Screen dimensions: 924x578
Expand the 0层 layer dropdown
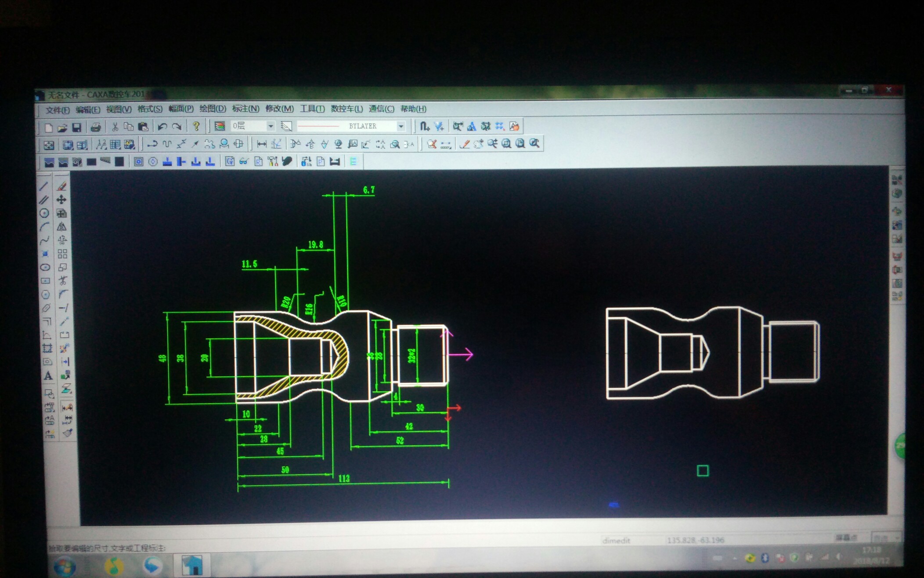click(271, 126)
